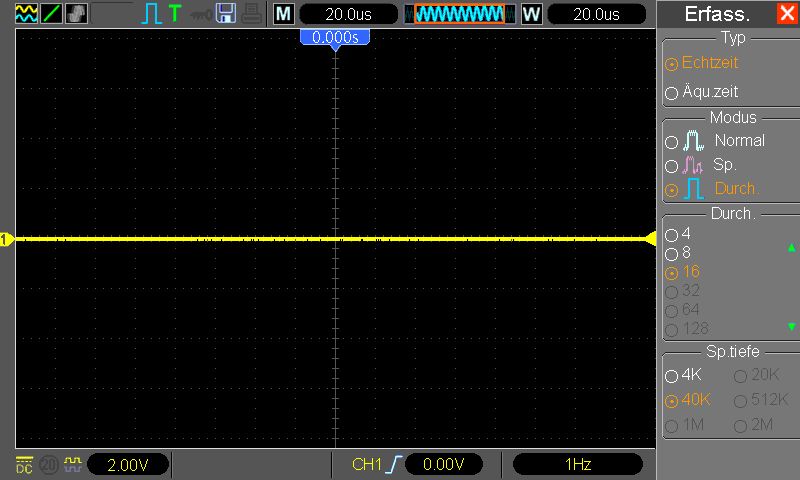Image resolution: width=800 pixels, height=480 pixels.
Task: Click the pink peak detect waveform icon
Action: [x=693, y=165]
